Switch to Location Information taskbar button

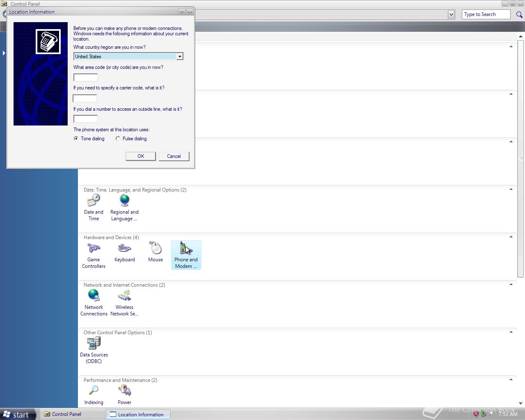click(138, 414)
